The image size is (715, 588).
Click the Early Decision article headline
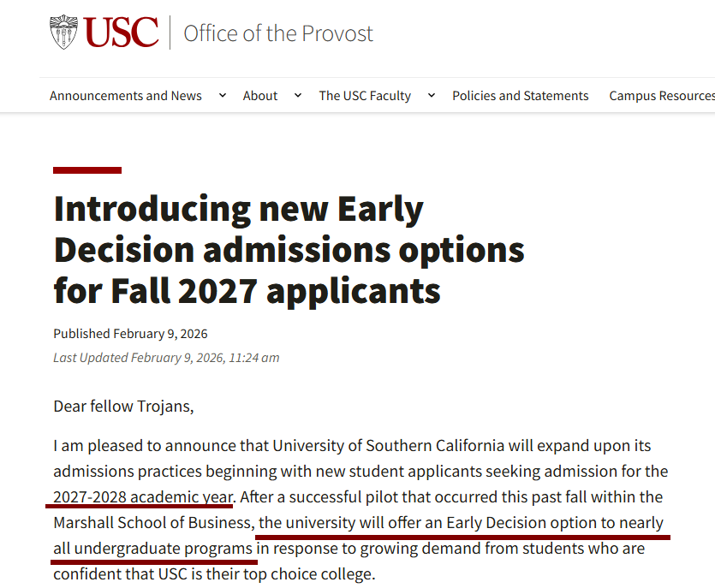[289, 250]
